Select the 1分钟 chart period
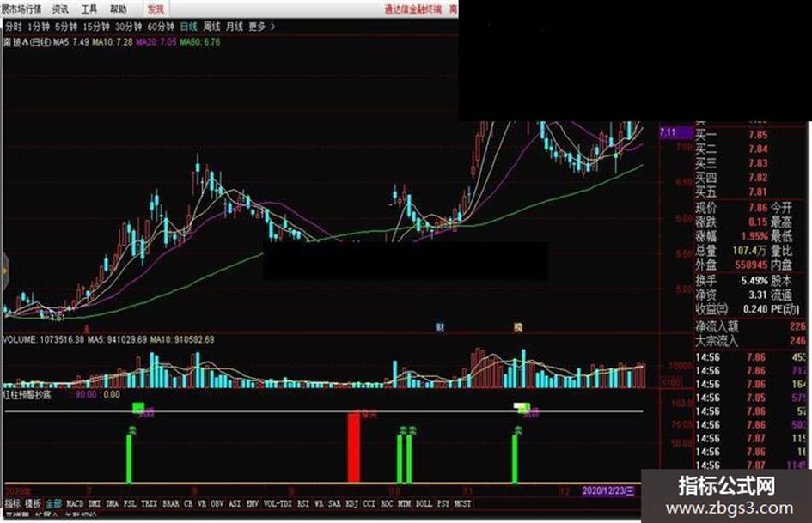Viewport: 812px width, 523px height. tap(39, 27)
